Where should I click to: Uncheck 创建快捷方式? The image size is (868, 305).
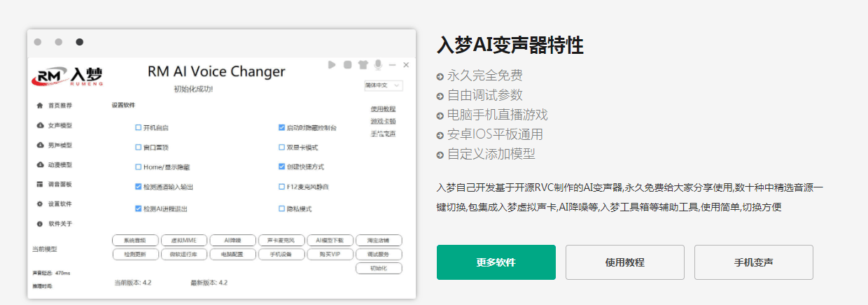click(281, 167)
